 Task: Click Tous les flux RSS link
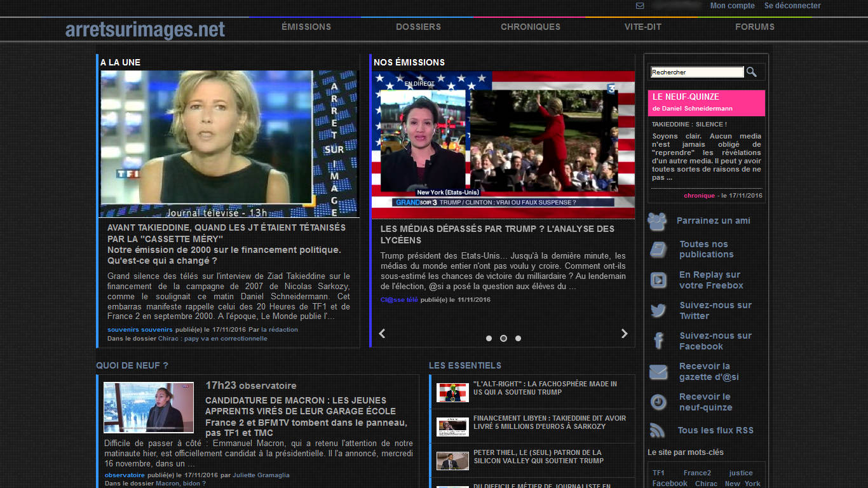pyautogui.click(x=715, y=431)
